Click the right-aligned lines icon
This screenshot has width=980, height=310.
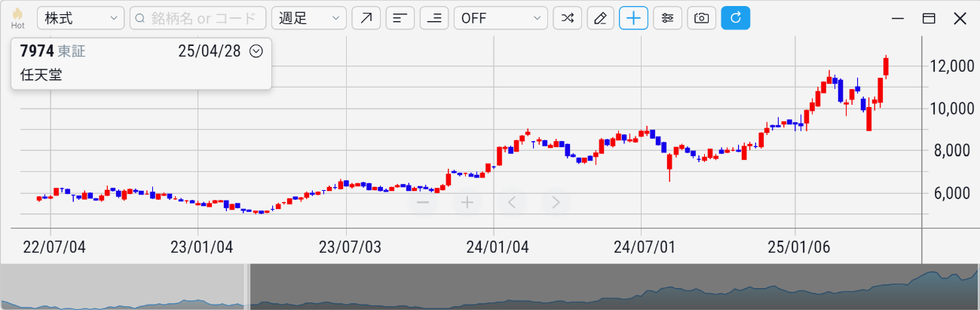tap(434, 18)
